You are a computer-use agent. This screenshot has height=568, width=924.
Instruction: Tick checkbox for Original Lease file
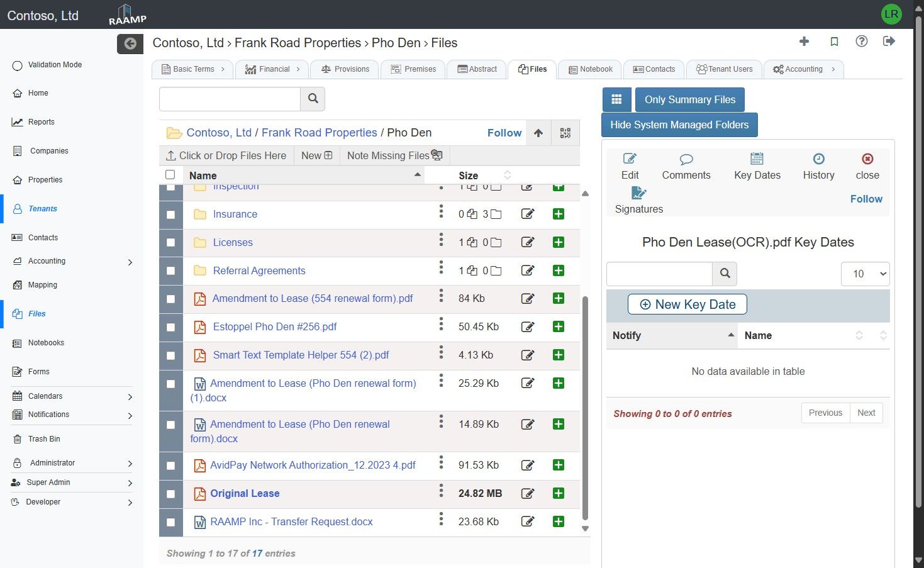[170, 494]
